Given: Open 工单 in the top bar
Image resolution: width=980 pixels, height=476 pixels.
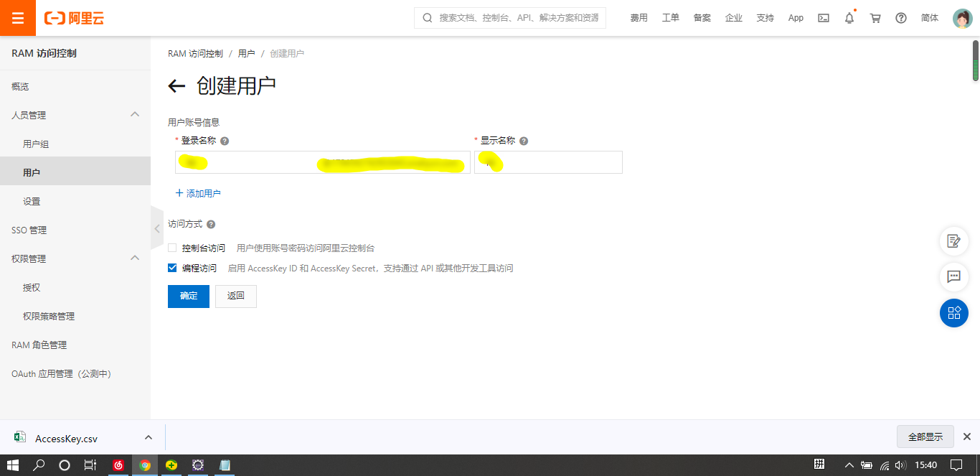Looking at the screenshot, I should click(x=671, y=18).
